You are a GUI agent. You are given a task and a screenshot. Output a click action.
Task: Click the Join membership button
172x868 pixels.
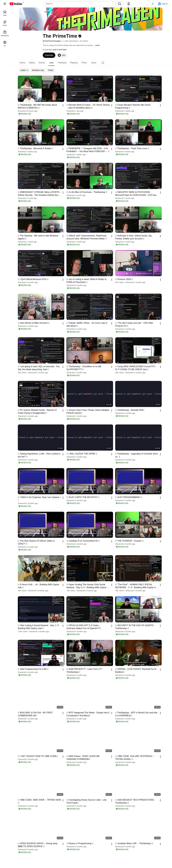click(x=62, y=55)
